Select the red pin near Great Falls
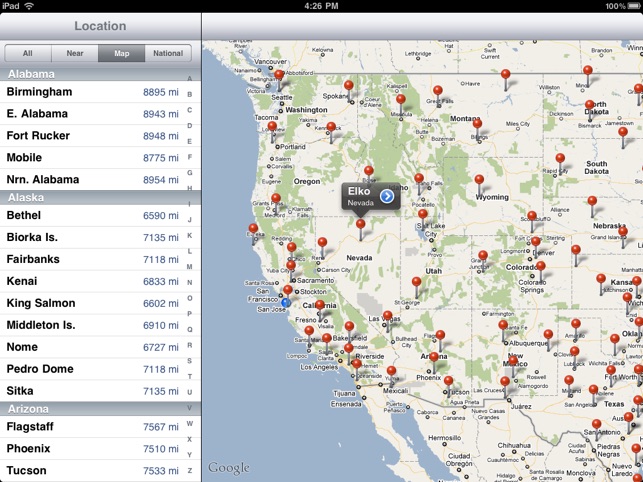Image resolution: width=643 pixels, height=482 pixels. [438, 90]
